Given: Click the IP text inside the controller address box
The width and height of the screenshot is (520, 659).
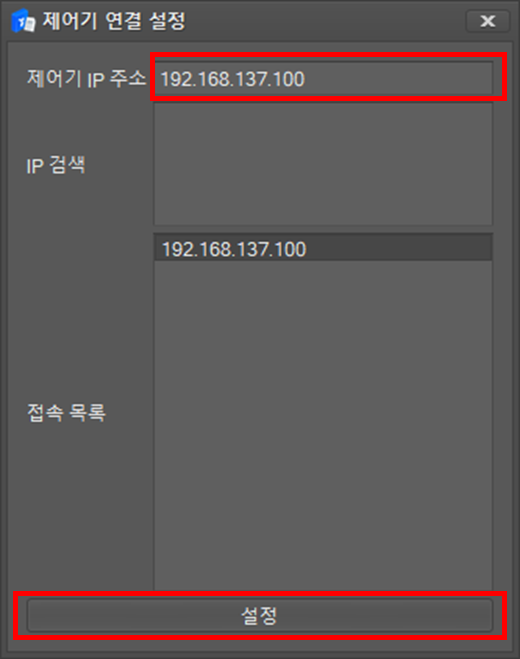Looking at the screenshot, I should click(x=232, y=79).
